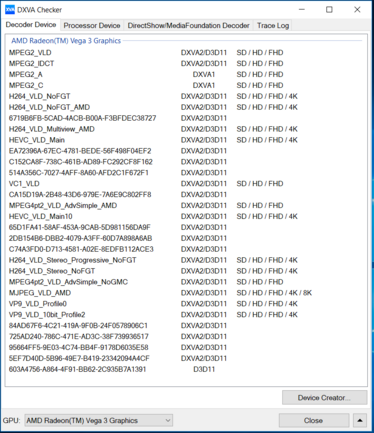
Task: Select GUID row starting with 6719B6FB
Action: tap(187, 118)
